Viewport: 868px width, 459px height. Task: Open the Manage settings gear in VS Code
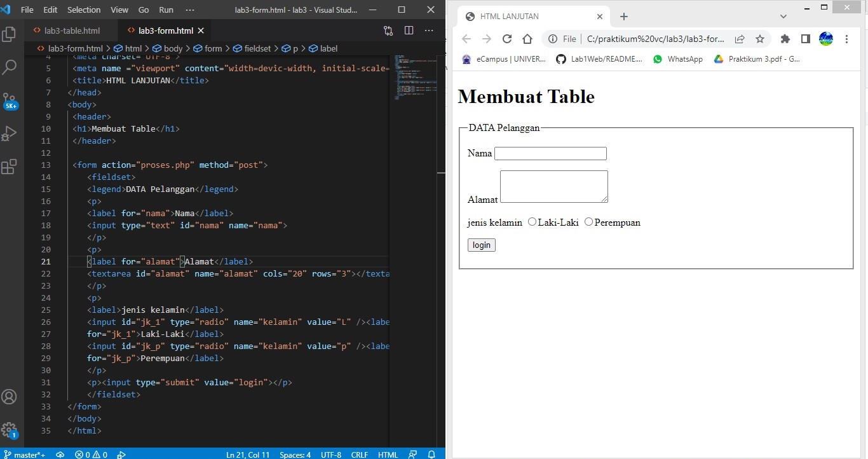coord(10,430)
